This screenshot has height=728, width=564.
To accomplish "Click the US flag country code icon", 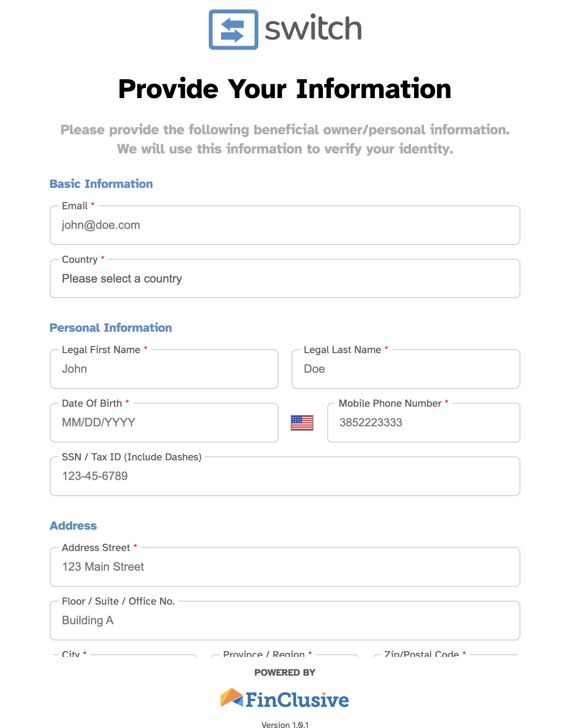I will click(302, 422).
